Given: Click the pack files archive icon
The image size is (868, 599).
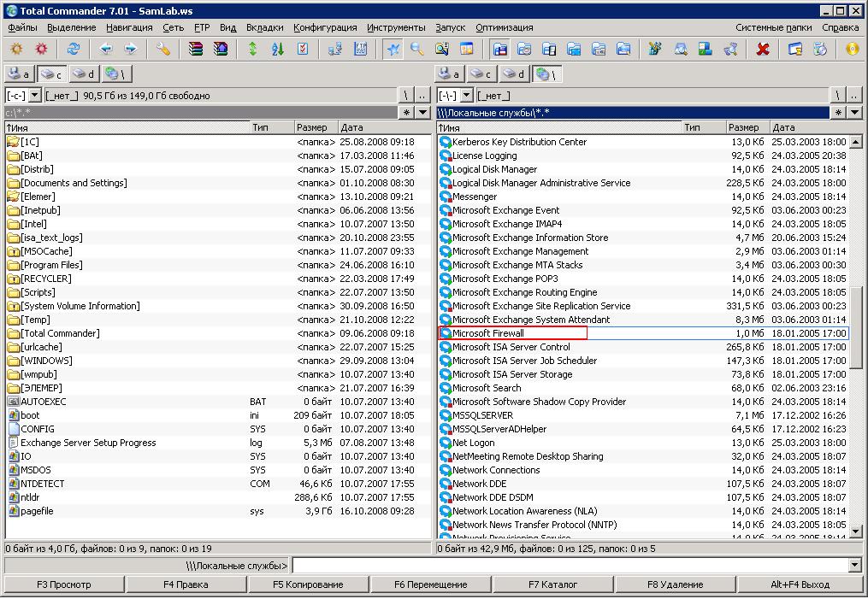Looking at the screenshot, I should (x=196, y=50).
